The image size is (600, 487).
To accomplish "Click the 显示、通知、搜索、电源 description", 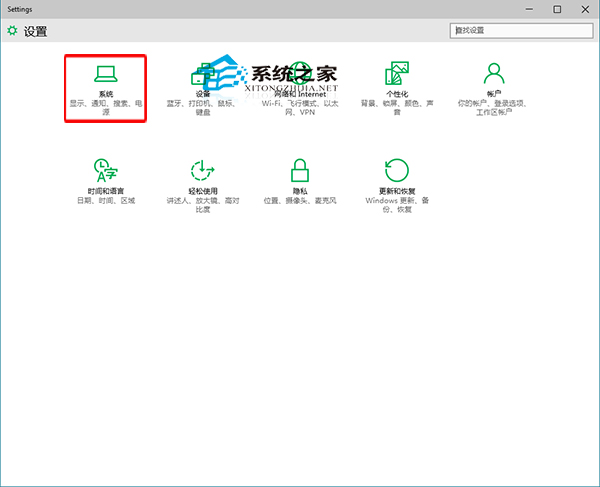I will 106,108.
